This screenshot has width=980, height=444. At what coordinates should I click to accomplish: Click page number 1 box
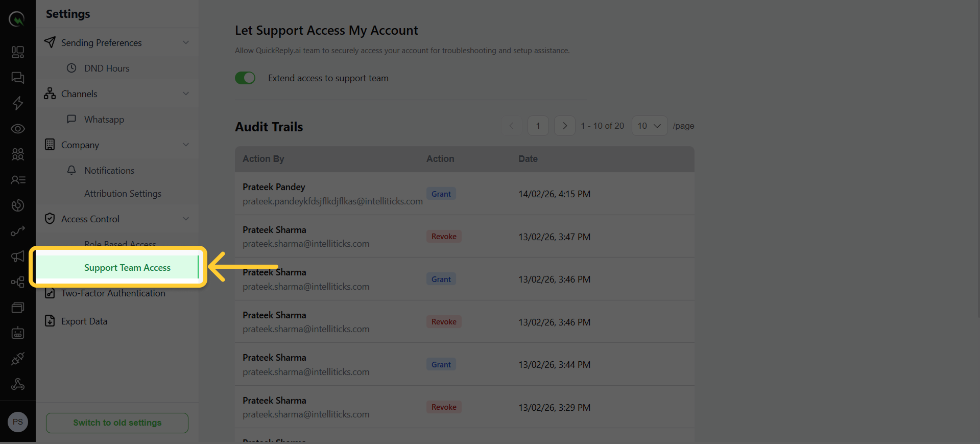[x=538, y=126]
